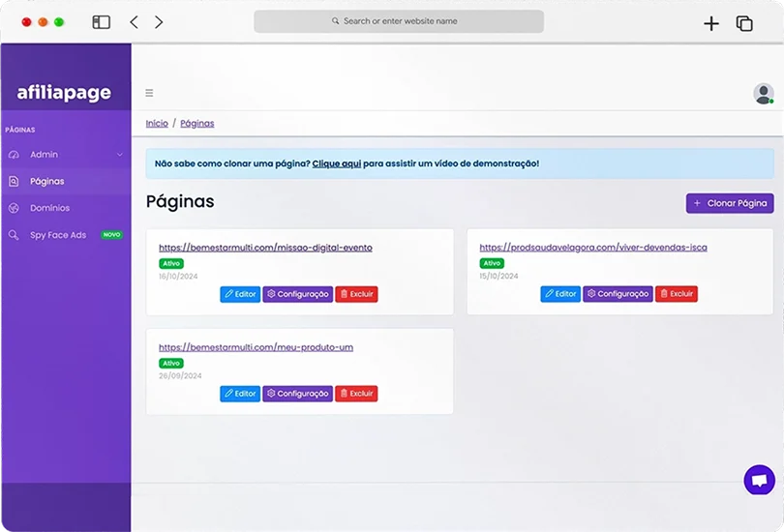Open Domínios in the sidebar
The width and height of the screenshot is (784, 532).
point(49,208)
